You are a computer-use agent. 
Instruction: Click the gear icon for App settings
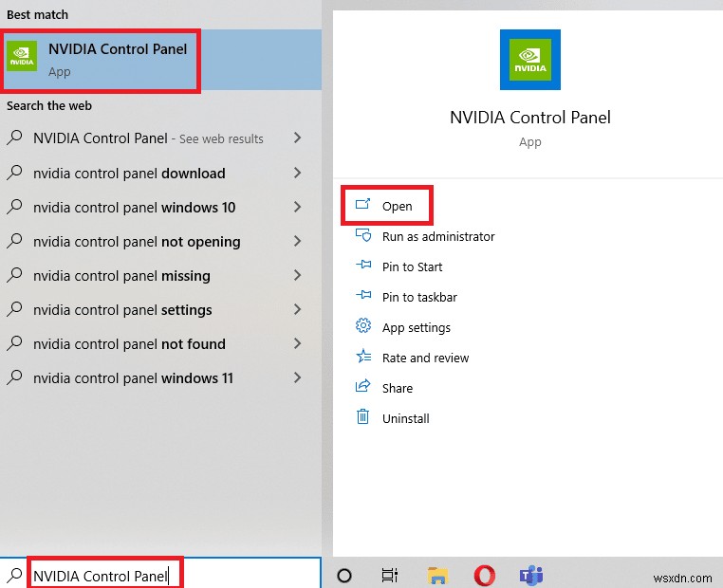coord(362,325)
